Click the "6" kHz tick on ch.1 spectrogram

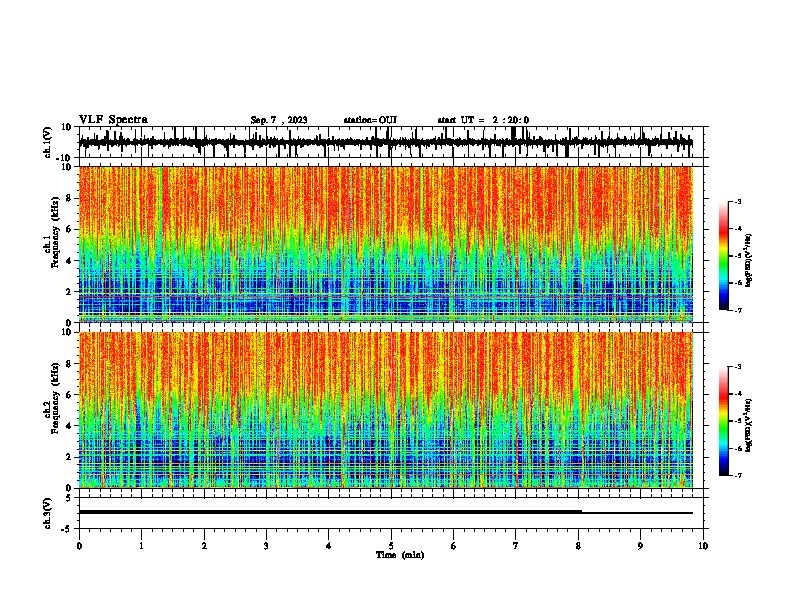pos(69,229)
